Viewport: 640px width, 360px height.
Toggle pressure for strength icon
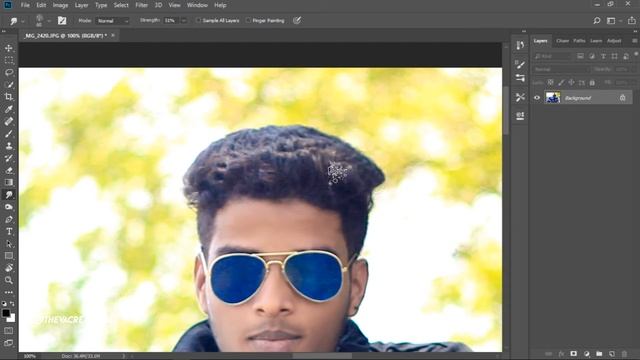click(297, 20)
